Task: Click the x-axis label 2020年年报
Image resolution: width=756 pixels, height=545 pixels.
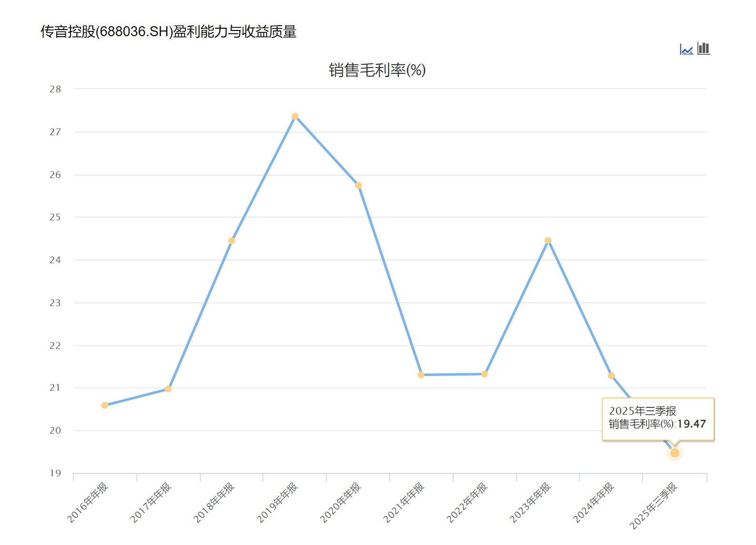Action: (x=341, y=503)
